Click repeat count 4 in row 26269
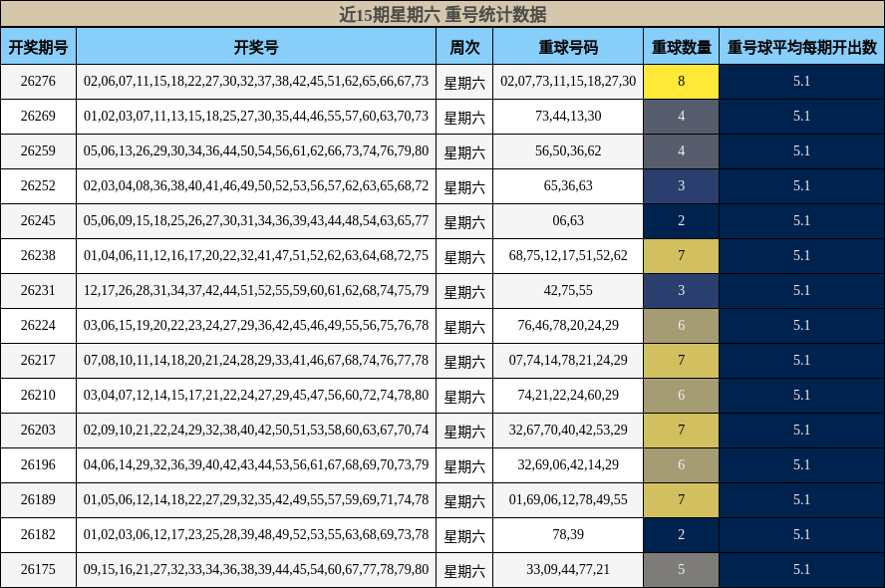 coord(682,117)
